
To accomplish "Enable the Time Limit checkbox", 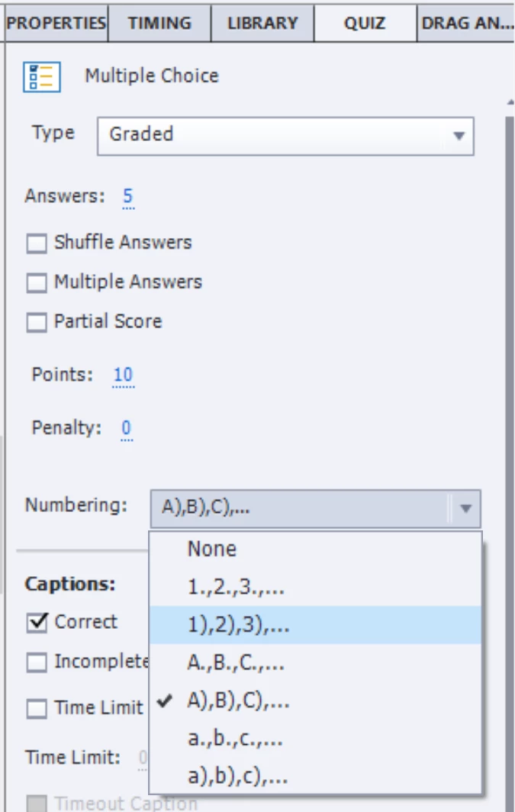I will click(36, 708).
